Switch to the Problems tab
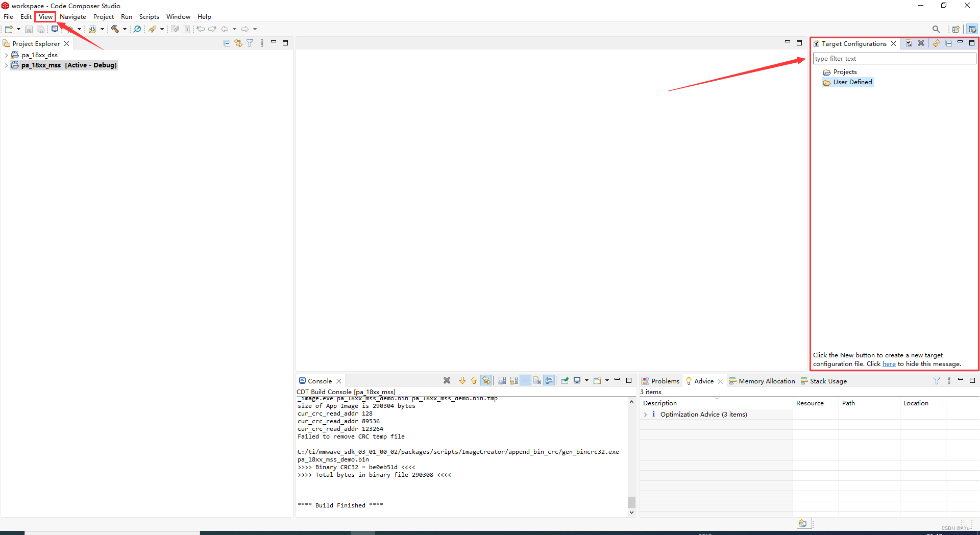 pos(660,381)
